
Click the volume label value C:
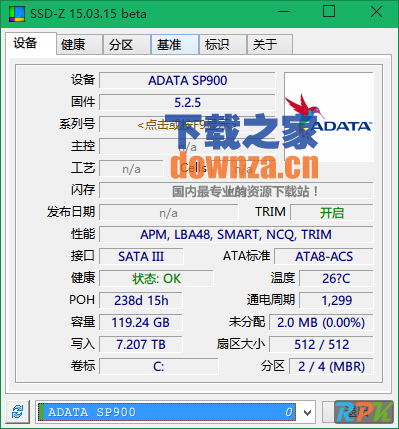click(159, 366)
